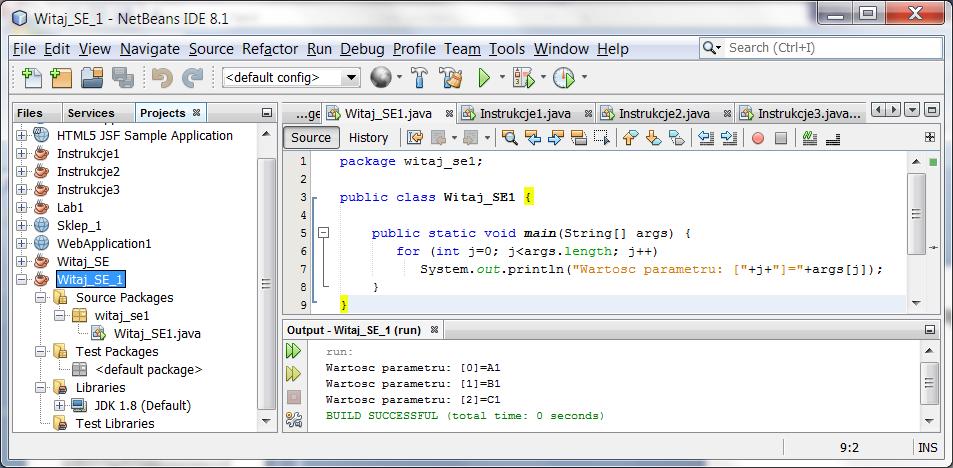Click the Last Edit editor icon

(x=415, y=138)
